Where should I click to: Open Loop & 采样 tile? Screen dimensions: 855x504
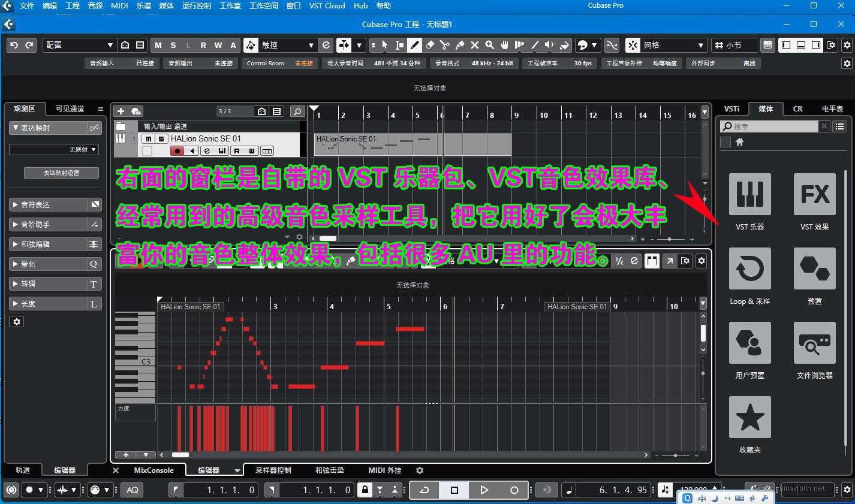[x=749, y=268]
